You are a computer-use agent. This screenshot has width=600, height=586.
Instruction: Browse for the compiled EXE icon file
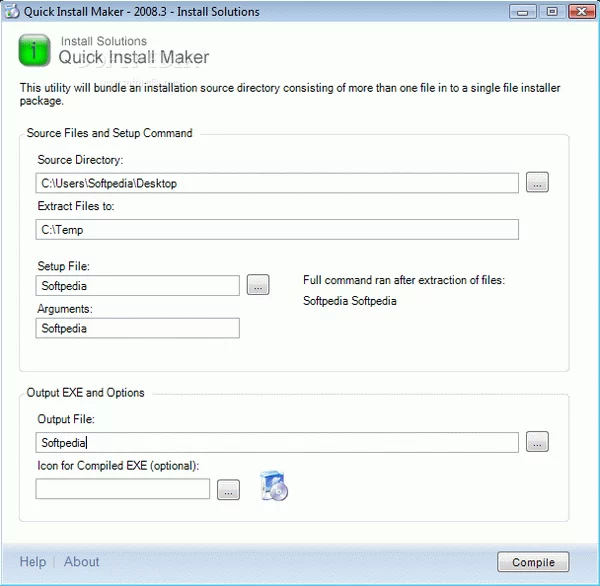tap(228, 490)
